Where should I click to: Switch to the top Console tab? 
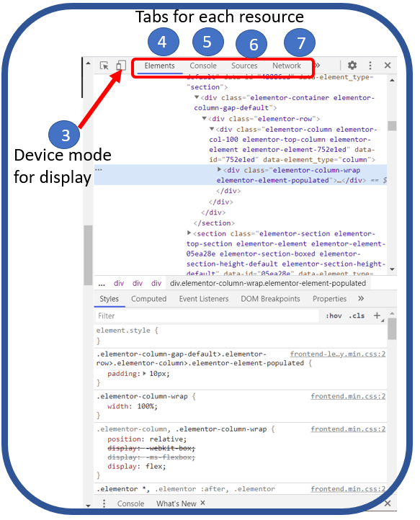click(x=203, y=66)
